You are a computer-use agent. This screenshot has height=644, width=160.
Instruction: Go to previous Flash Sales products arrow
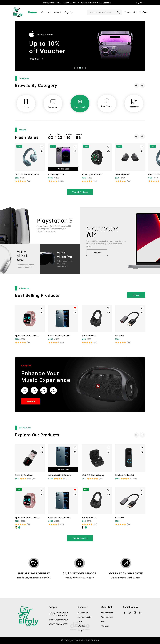pos(136,136)
